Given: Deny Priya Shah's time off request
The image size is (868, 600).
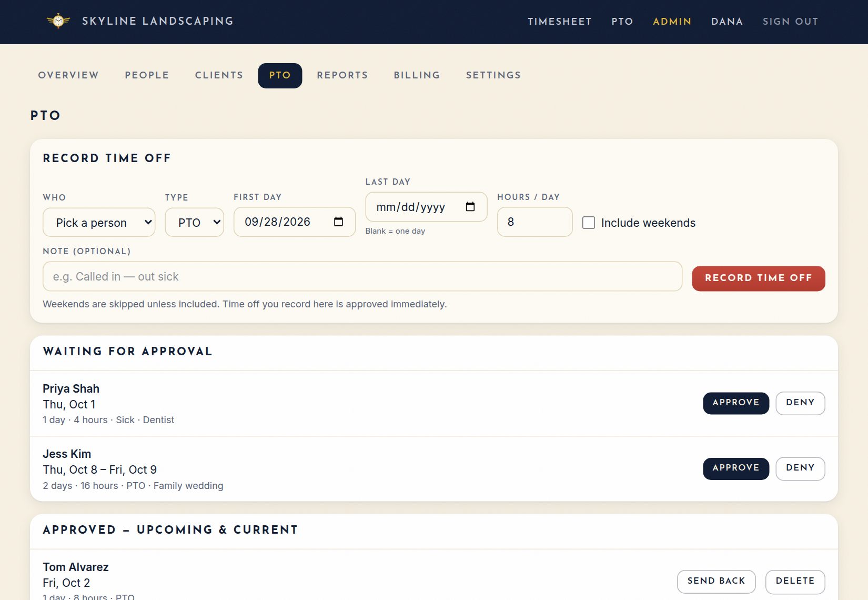Looking at the screenshot, I should pos(800,403).
